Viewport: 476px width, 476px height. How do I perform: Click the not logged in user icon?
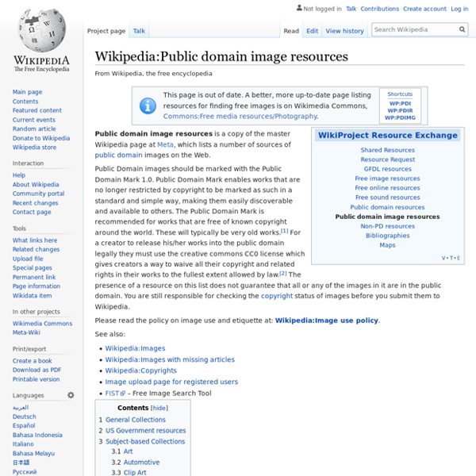tap(299, 8)
